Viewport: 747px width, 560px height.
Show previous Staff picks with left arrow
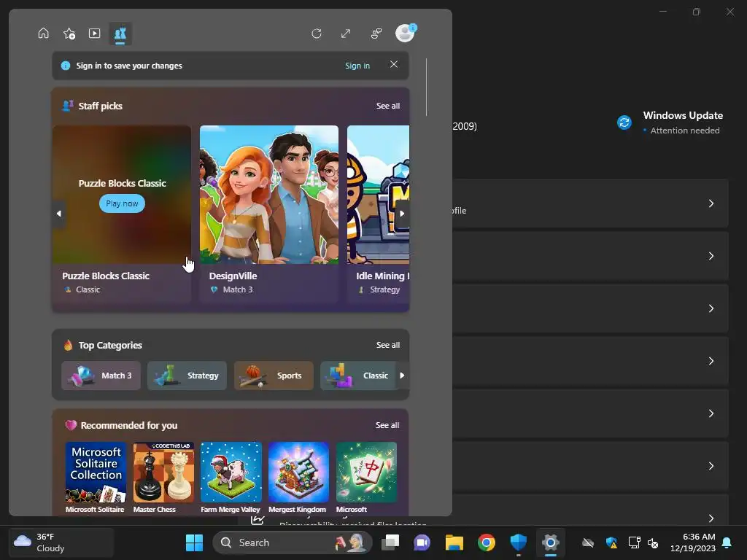(x=59, y=214)
